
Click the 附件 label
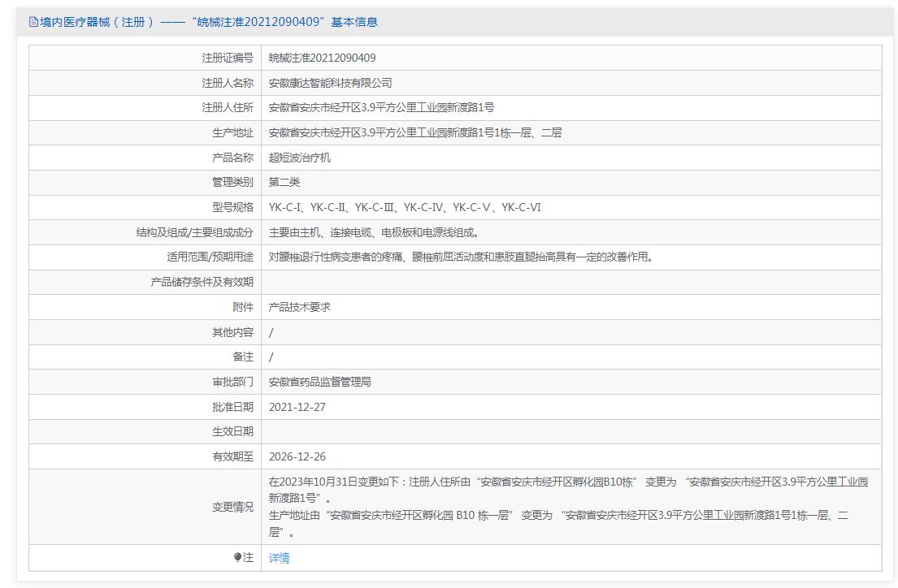(x=243, y=307)
